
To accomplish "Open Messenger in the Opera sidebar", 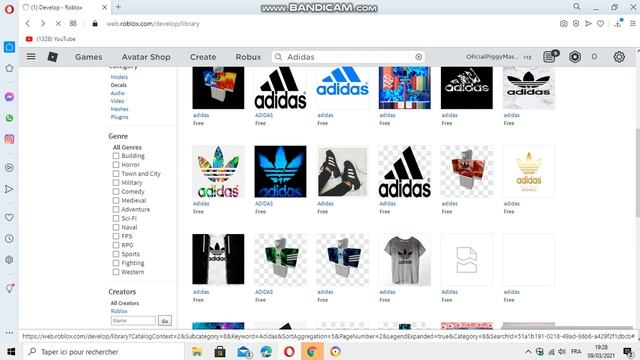I will 9,97.
